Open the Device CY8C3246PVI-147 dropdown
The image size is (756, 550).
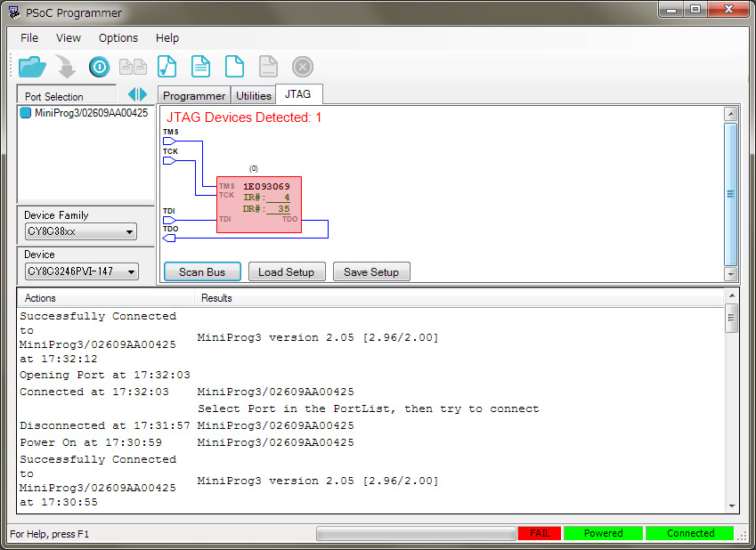[82, 271]
